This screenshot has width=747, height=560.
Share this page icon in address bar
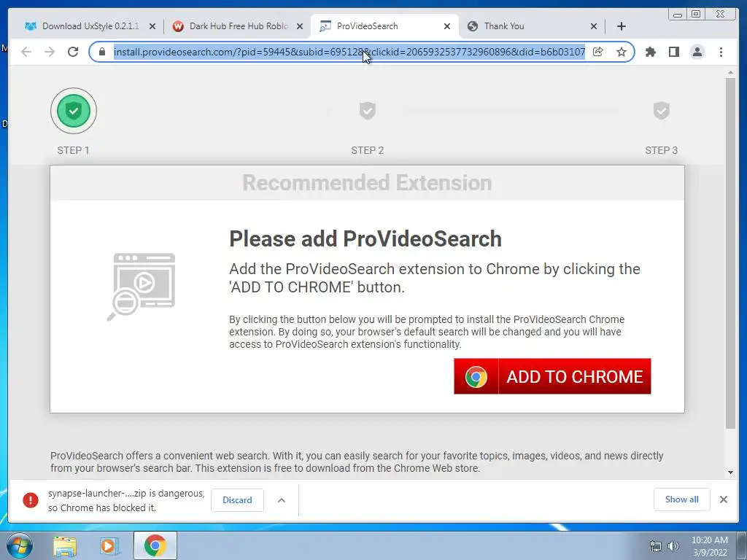point(598,52)
